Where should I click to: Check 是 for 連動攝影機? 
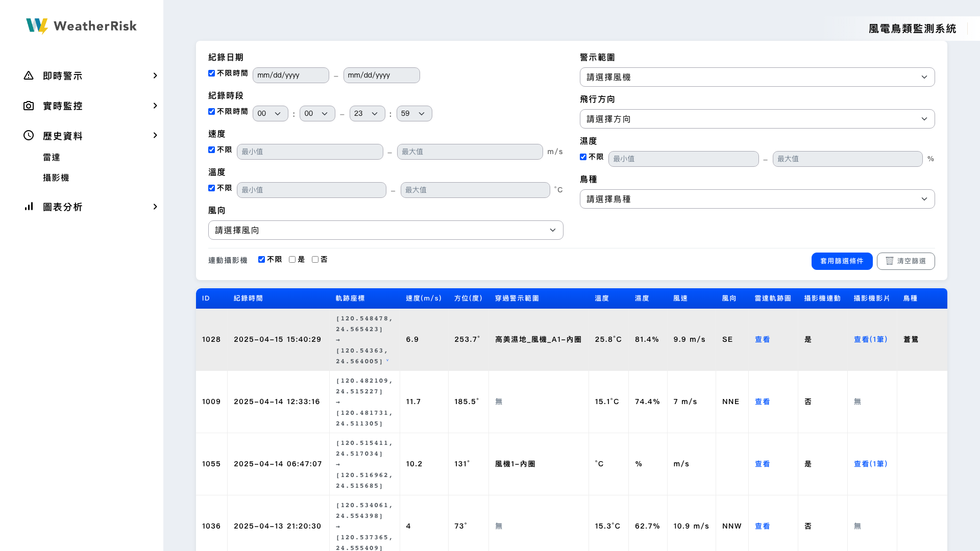tap(292, 260)
